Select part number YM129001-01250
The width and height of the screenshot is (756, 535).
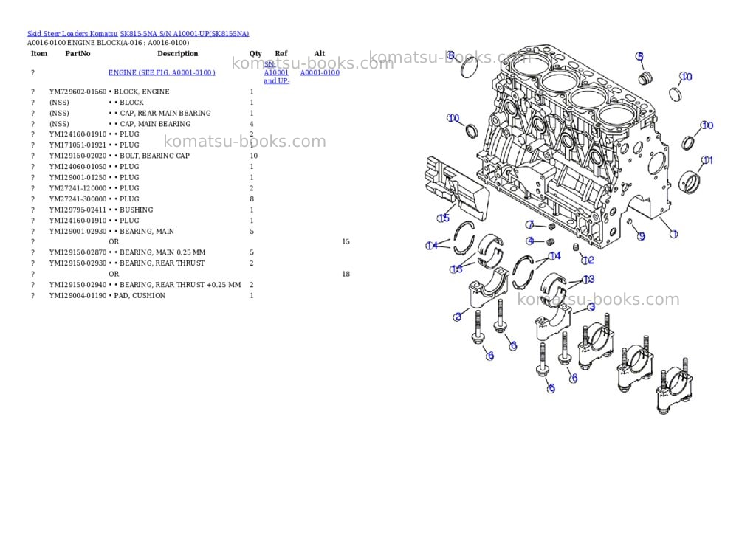(78, 177)
